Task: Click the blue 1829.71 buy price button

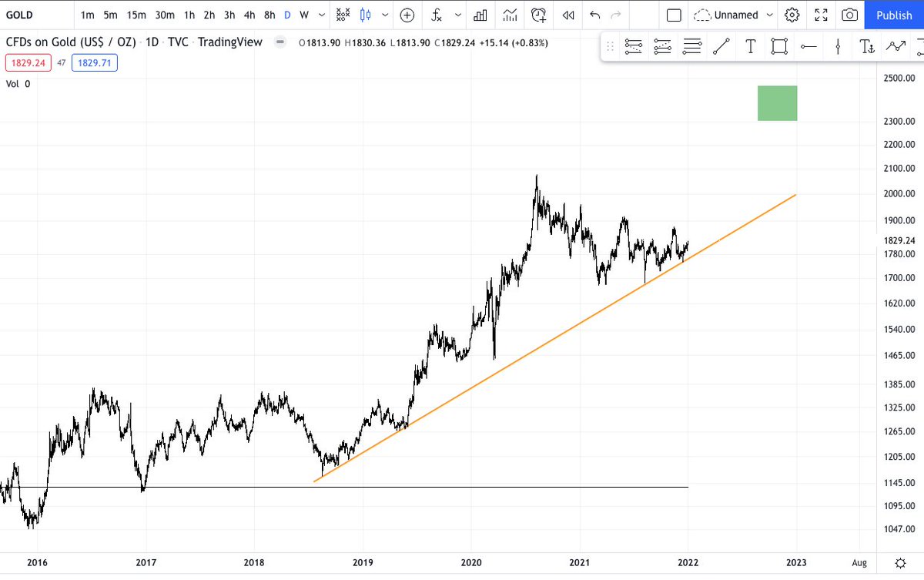Action: (95, 63)
